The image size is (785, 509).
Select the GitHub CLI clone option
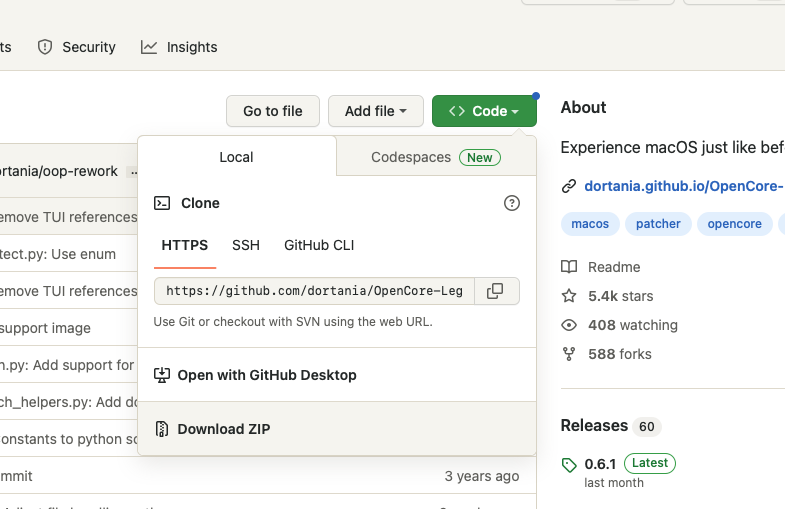[319, 245]
